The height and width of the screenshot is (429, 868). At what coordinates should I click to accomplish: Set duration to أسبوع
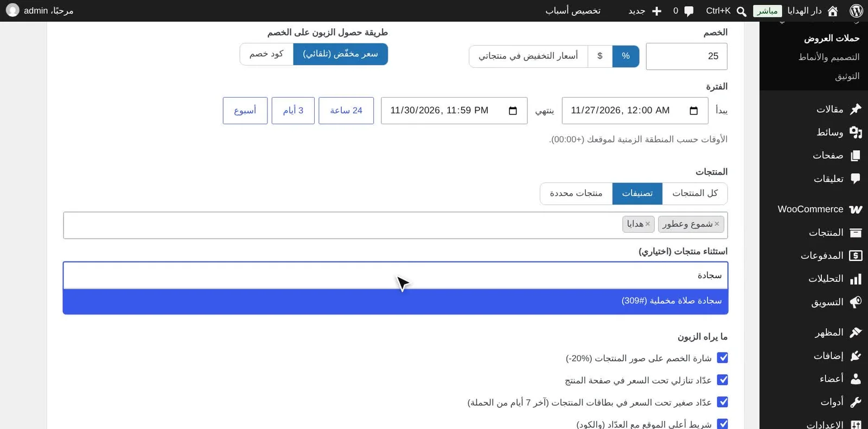[x=245, y=111]
